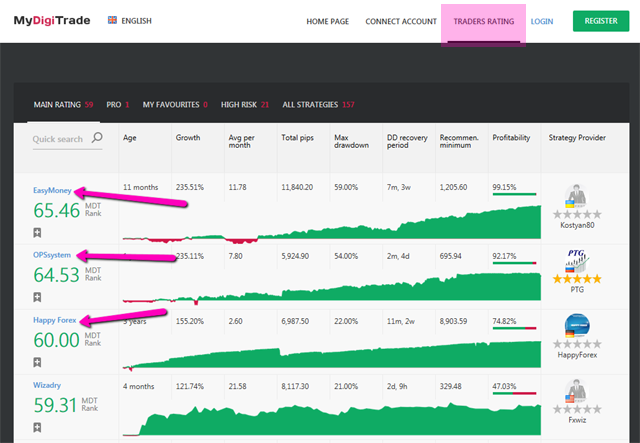Bookmark the EasyMoney strategy

[x=37, y=233]
